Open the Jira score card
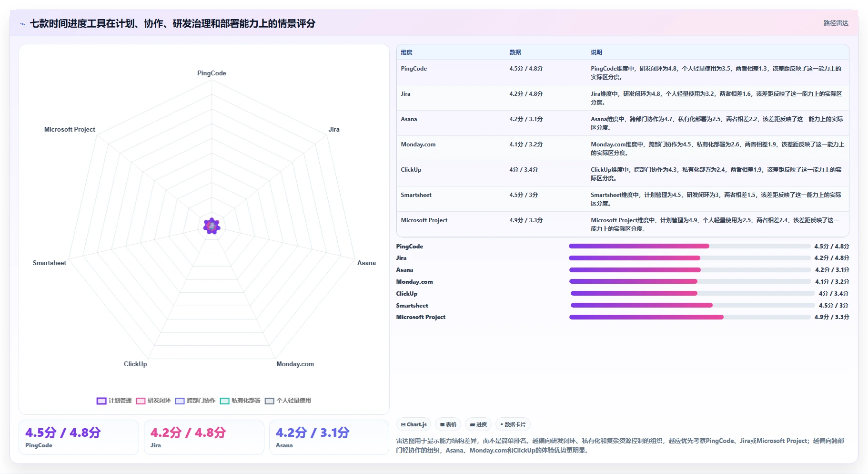 click(x=204, y=437)
